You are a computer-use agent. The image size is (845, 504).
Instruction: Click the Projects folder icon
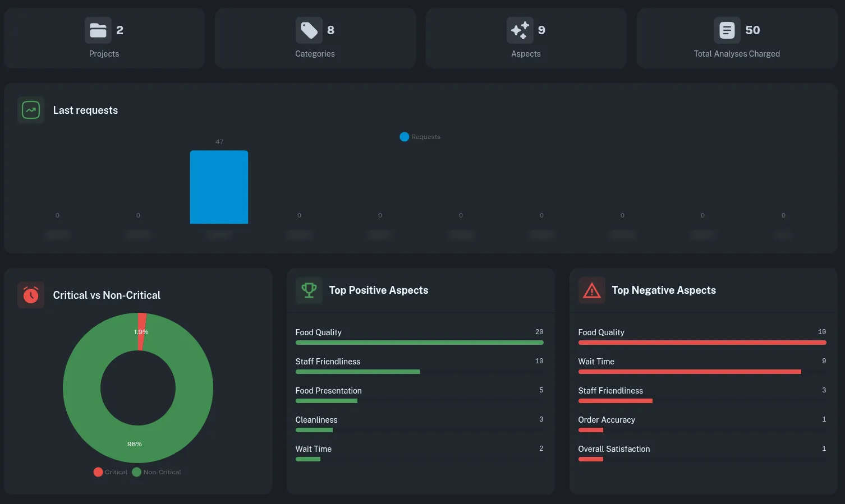point(98,30)
